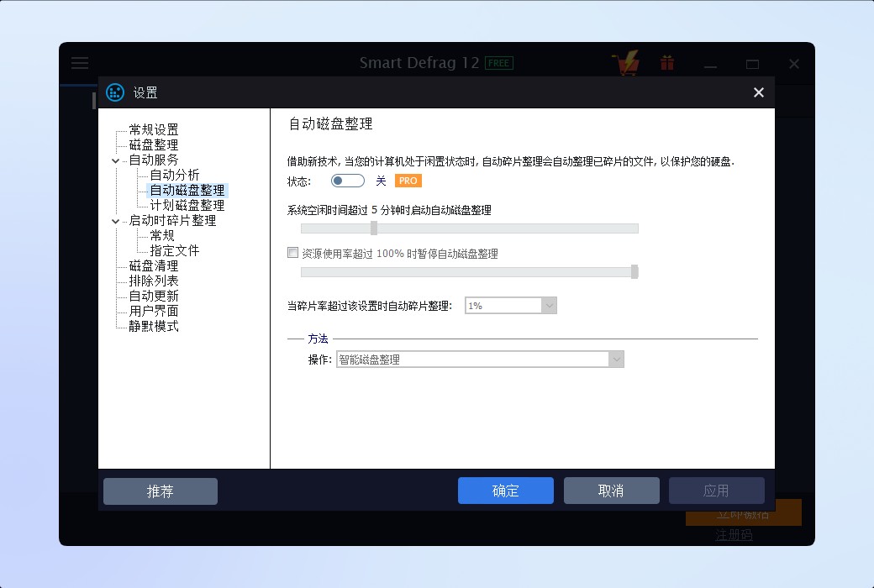Viewport: 874px width, 588px height.
Task: Select 自动磁盘整理 tree item
Action: tap(187, 190)
